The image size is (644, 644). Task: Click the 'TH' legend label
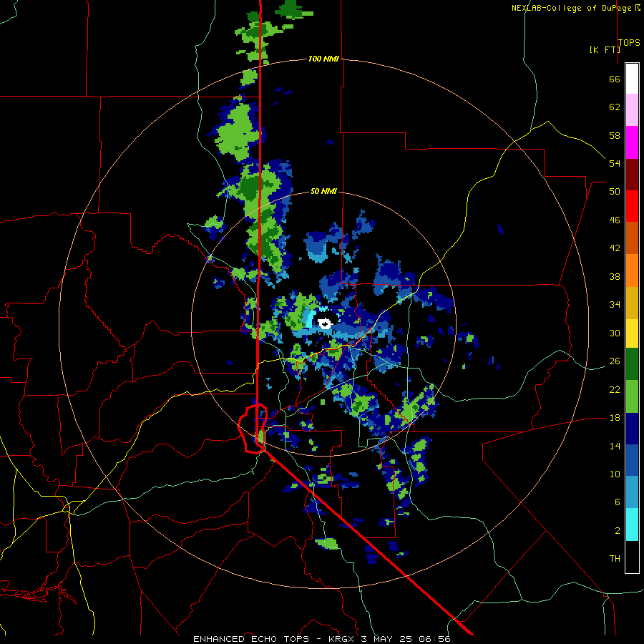(615, 559)
